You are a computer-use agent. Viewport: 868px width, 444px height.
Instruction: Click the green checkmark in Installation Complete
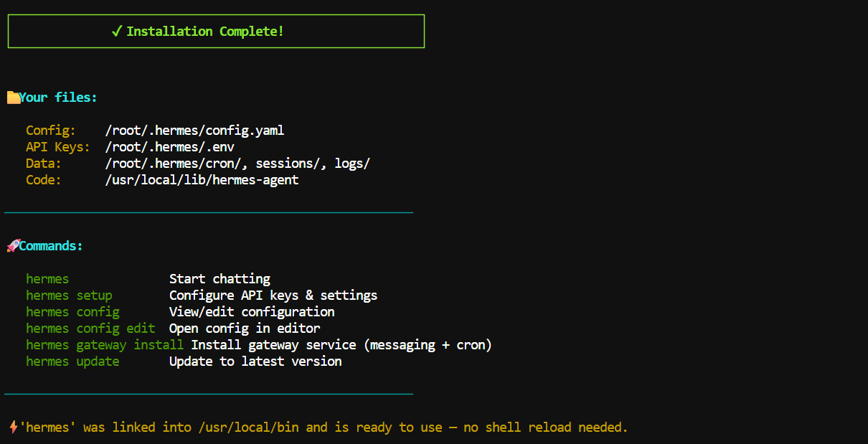point(117,32)
